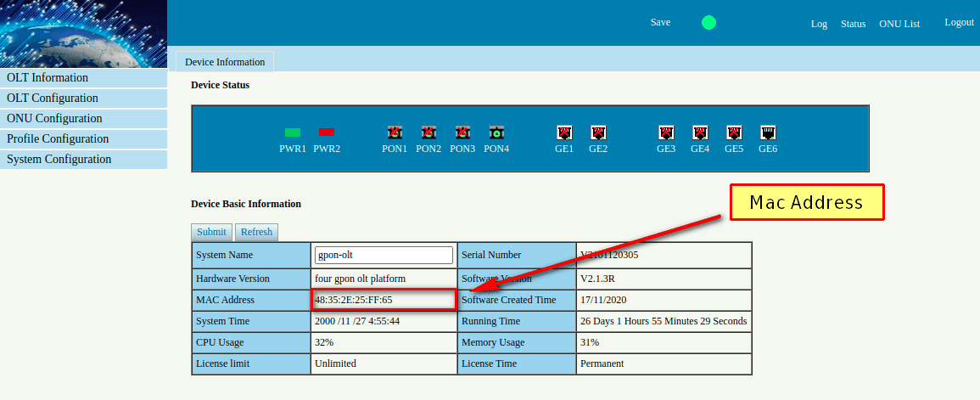Open the ONU List link
This screenshot has height=400, width=980.
899,24
